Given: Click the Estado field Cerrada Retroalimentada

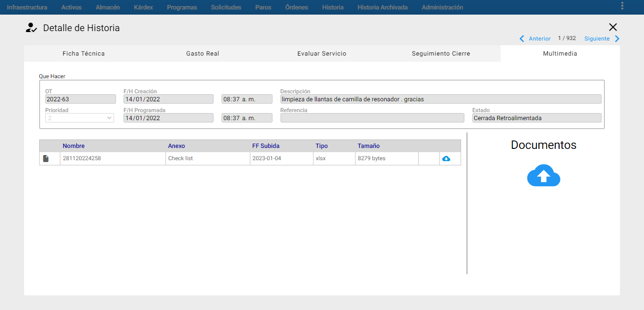Looking at the screenshot, I should [537, 118].
